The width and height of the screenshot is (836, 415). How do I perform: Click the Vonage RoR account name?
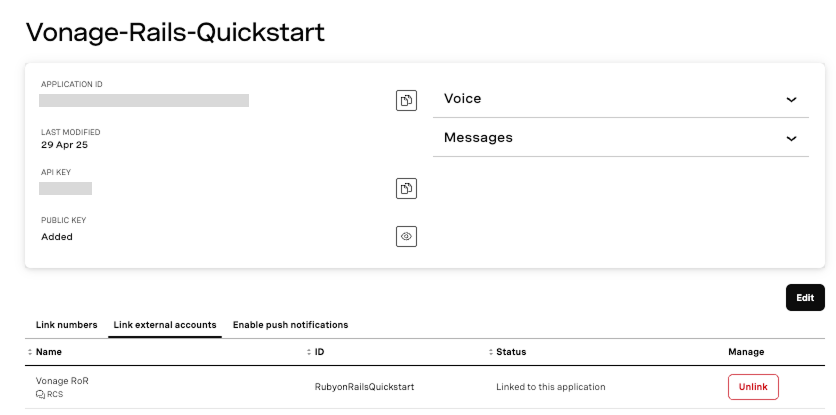(x=62, y=381)
